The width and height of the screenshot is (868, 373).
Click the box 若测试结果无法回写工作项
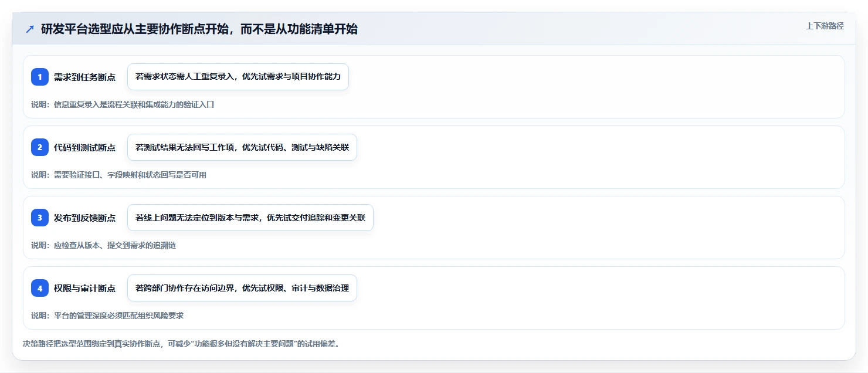click(x=242, y=147)
